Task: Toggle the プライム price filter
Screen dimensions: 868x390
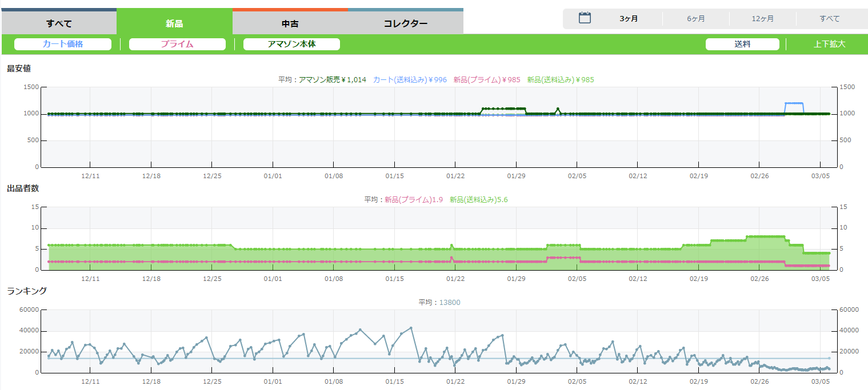Action: click(x=177, y=44)
